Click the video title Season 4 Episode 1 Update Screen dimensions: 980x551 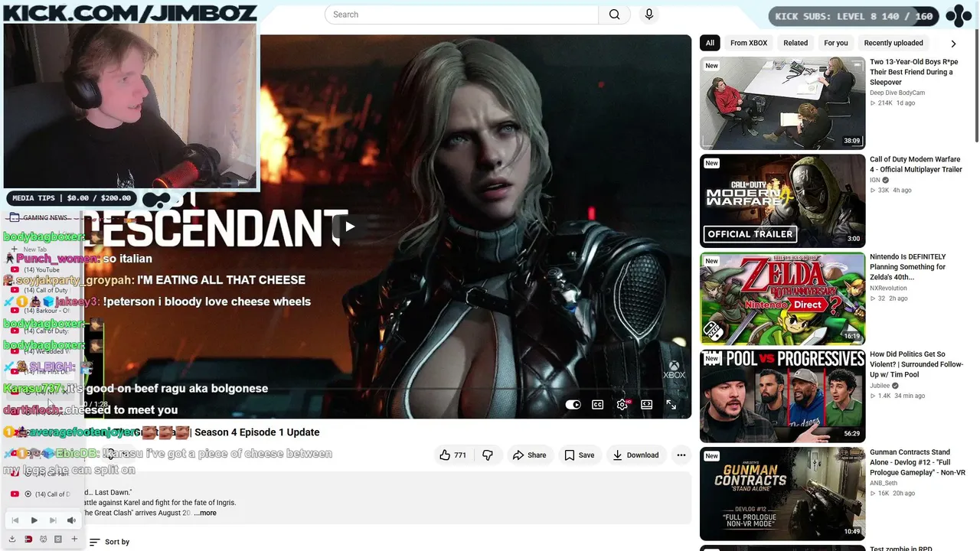point(257,432)
